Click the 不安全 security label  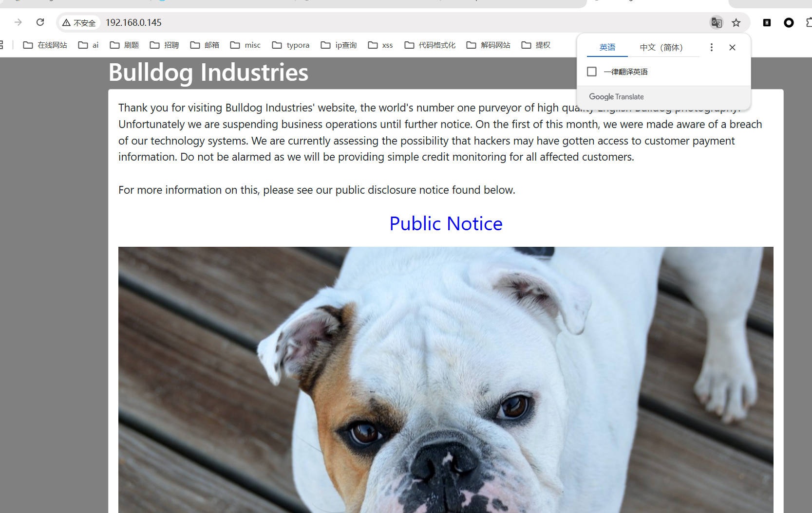pos(85,23)
